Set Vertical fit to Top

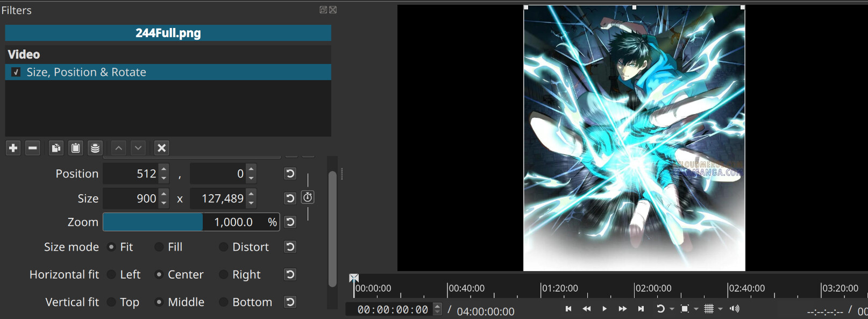pyautogui.click(x=111, y=302)
